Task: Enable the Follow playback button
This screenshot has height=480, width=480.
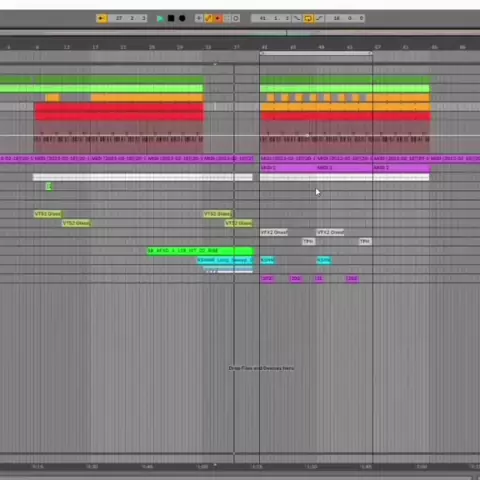Action: [x=102, y=18]
